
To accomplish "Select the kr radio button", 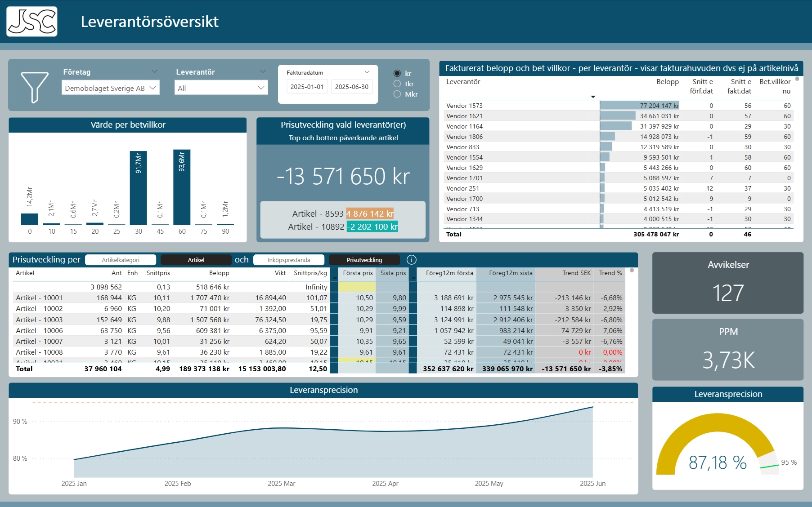I will click(x=397, y=73).
